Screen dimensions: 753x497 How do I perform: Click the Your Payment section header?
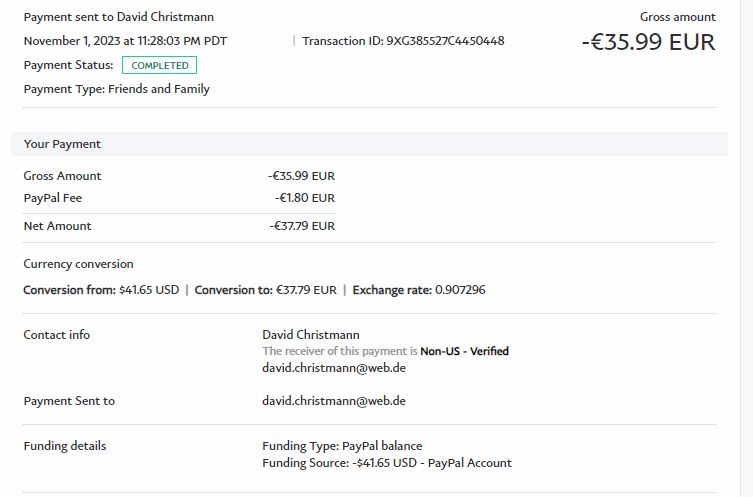[62, 144]
